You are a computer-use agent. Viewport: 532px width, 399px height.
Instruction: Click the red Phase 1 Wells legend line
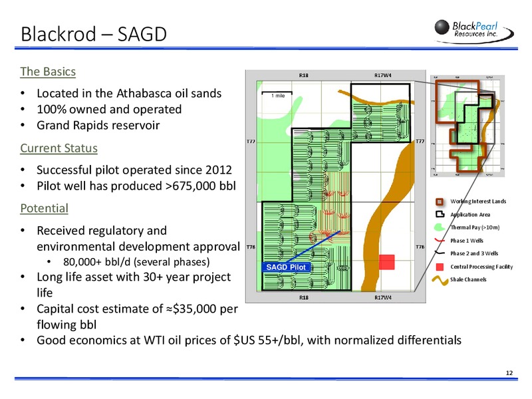click(440, 241)
